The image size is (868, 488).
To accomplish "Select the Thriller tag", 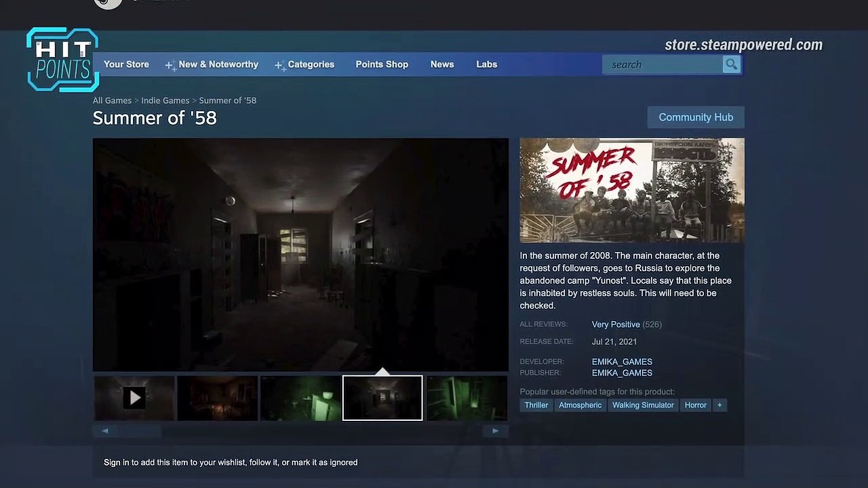I will 536,405.
